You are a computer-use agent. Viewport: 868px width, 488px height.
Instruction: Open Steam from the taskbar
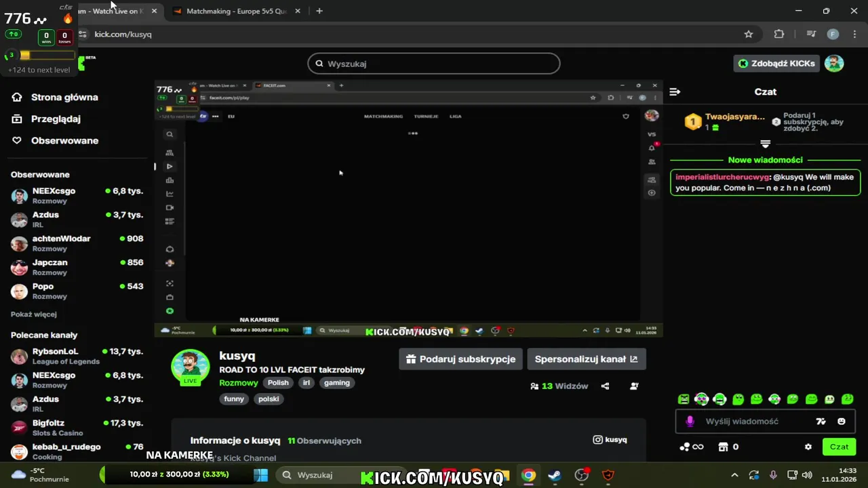tap(555, 475)
